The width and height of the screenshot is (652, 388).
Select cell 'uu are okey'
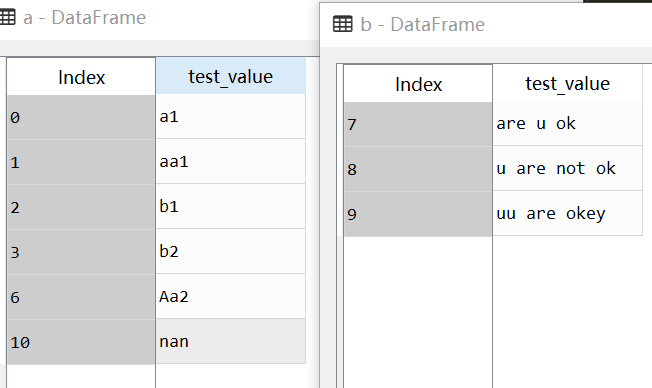pyautogui.click(x=568, y=213)
